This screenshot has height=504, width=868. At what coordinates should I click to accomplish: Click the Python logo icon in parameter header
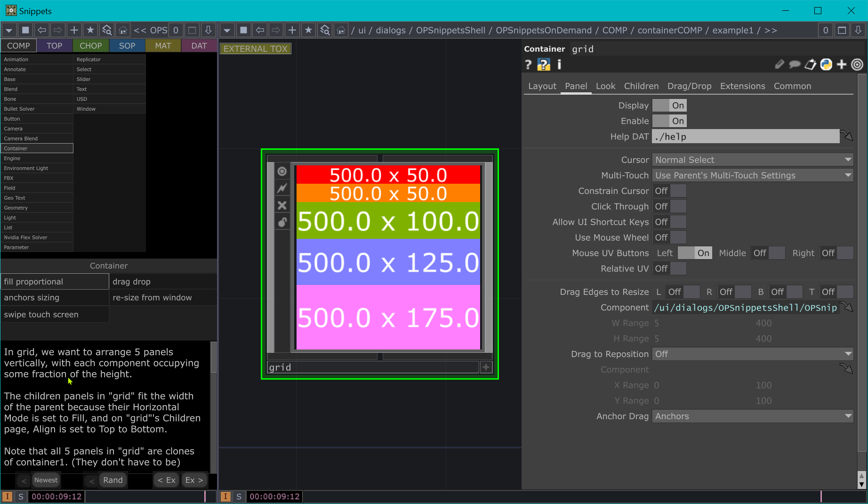(826, 65)
